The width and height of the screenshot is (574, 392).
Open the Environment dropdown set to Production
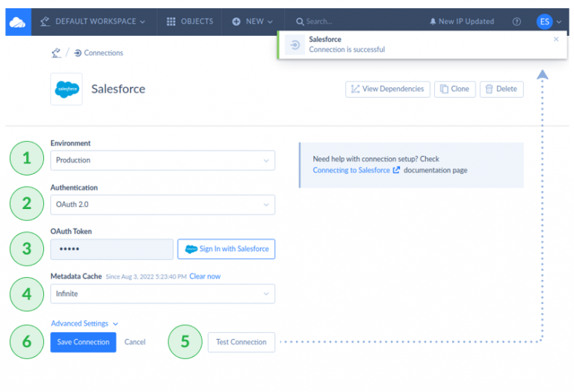[162, 160]
